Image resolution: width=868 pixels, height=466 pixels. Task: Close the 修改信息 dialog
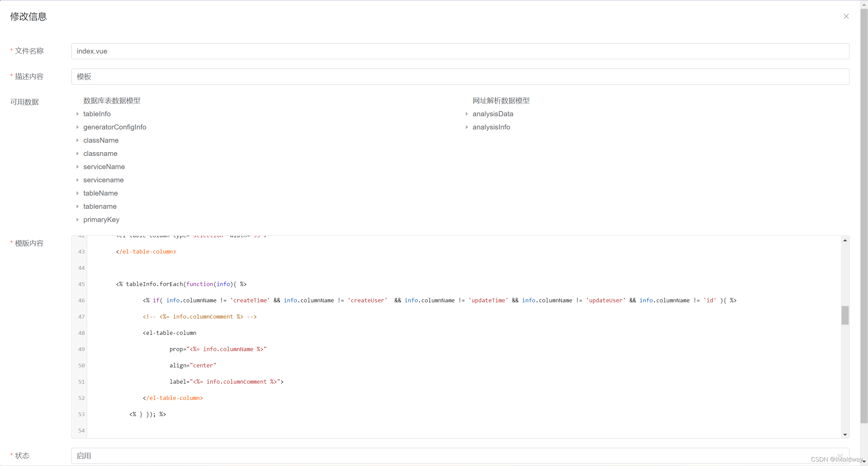tap(846, 16)
